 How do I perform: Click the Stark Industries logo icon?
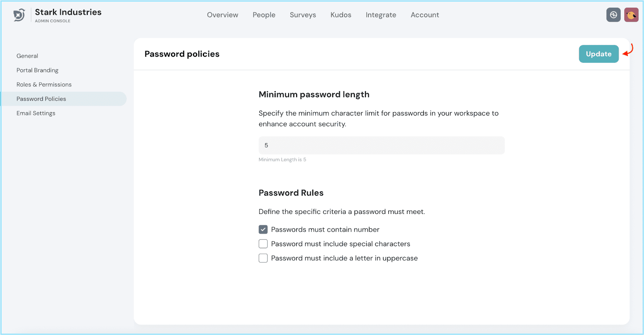19,15
